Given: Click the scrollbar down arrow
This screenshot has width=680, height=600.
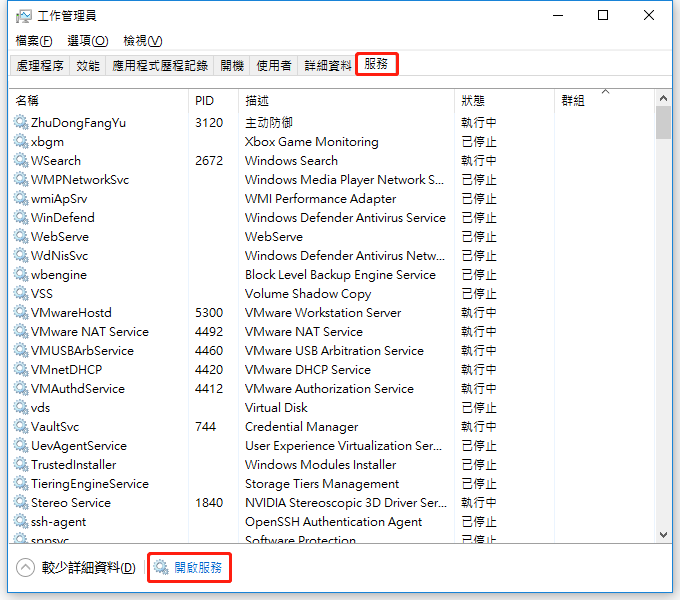Looking at the screenshot, I should (663, 535).
